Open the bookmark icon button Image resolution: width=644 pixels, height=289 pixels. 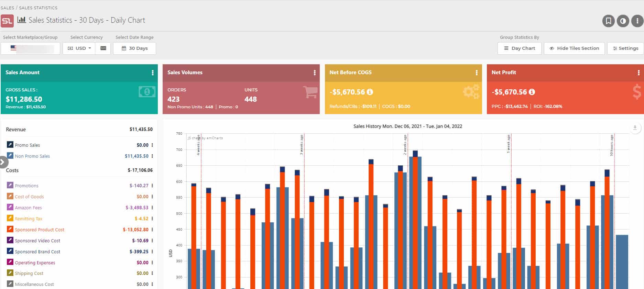608,21
